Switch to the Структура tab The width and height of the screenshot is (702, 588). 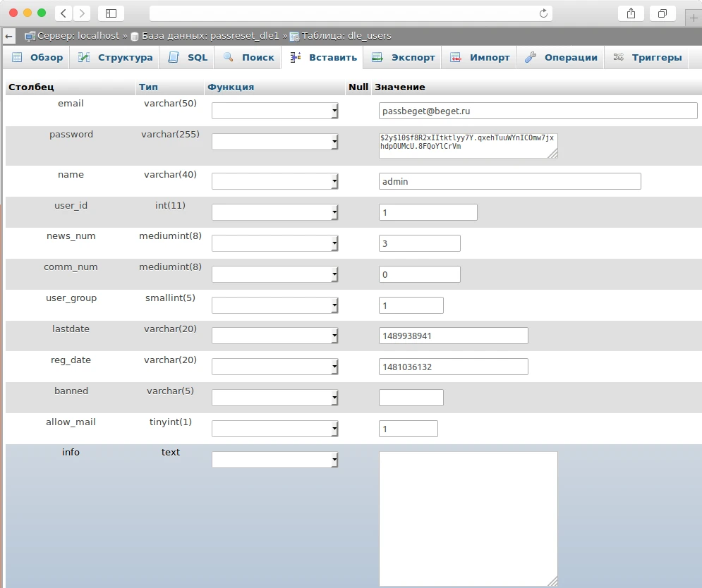coord(116,58)
